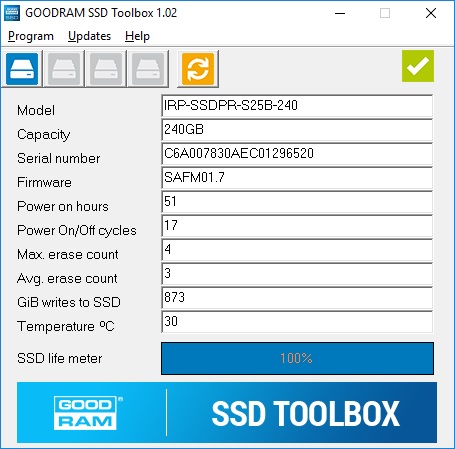Viewport: 455px width, 449px height.
Task: Open the Help menu
Action: pos(137,36)
